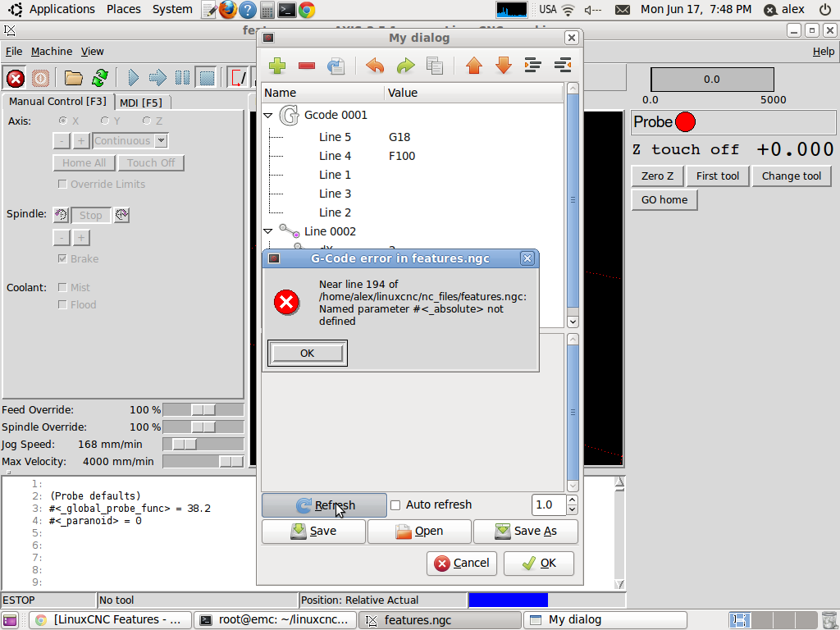Enable the Auto refresh checkbox
840x630 pixels.
pos(395,505)
